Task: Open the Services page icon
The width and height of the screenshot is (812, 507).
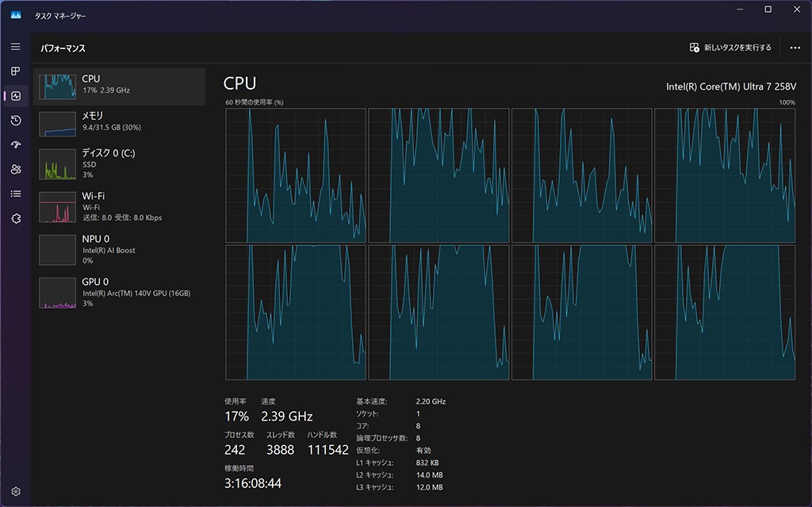Action: point(16,218)
